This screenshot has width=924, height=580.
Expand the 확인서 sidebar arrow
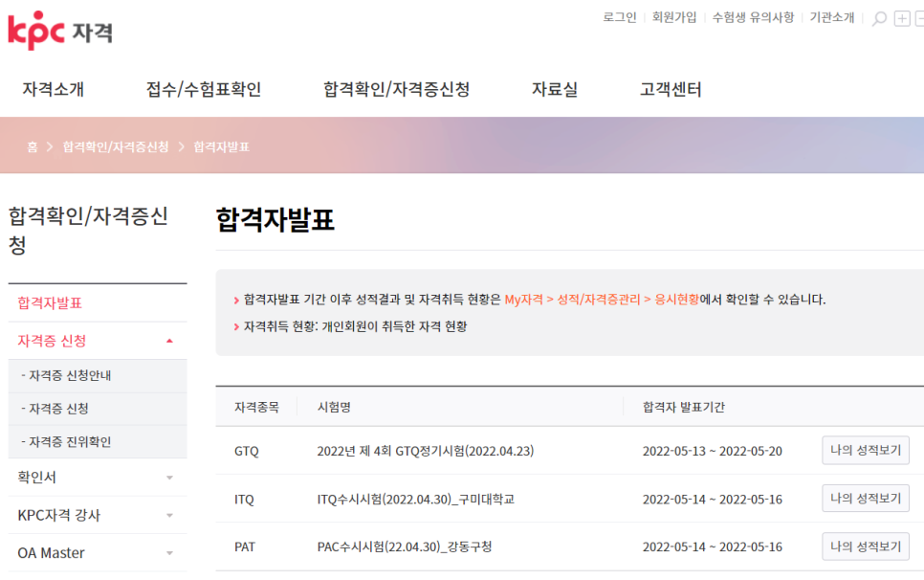tap(169, 478)
